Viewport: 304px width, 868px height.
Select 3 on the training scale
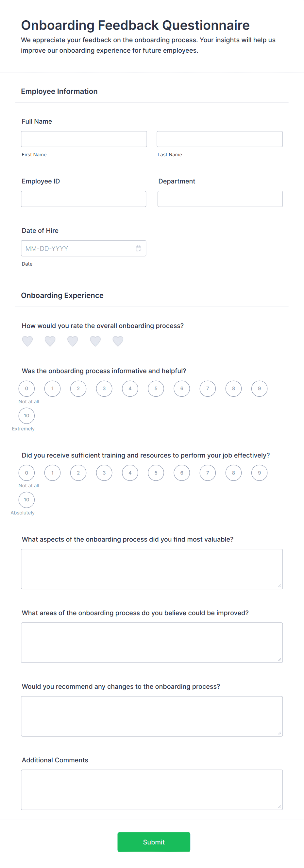pos(104,472)
